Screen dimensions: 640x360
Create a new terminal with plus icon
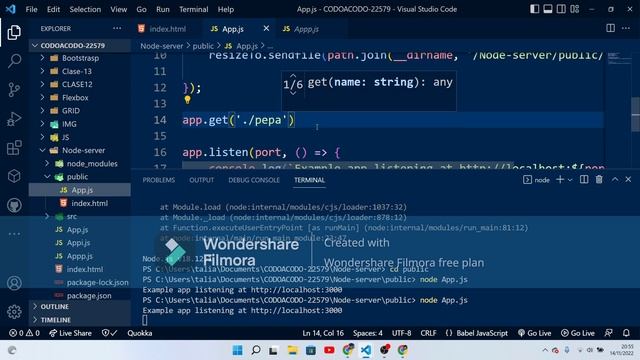560,180
